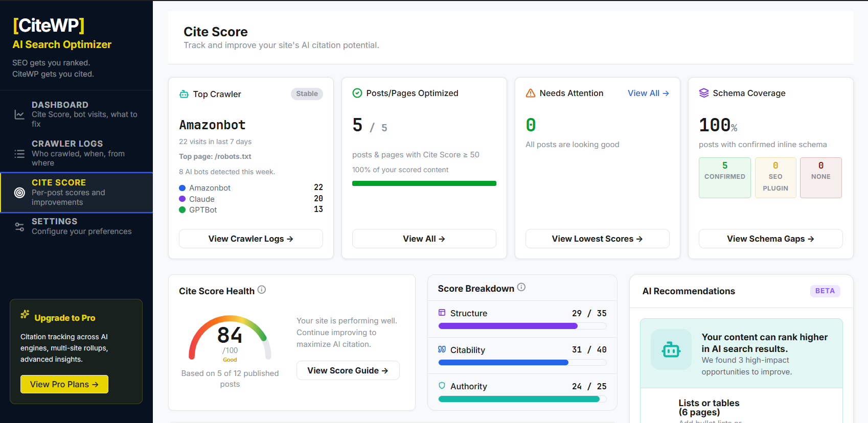Click the View Crawler Logs button
Viewport: 868px width, 423px height.
pyautogui.click(x=251, y=239)
